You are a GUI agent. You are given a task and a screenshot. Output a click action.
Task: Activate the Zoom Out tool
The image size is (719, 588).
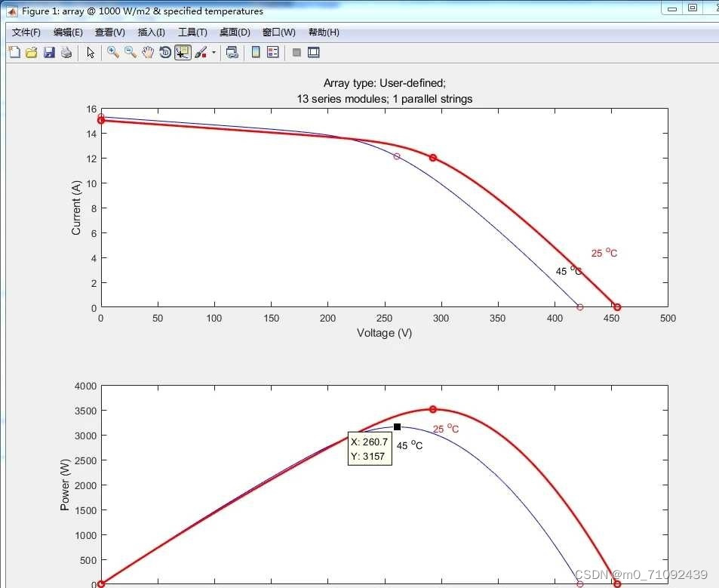coord(131,52)
